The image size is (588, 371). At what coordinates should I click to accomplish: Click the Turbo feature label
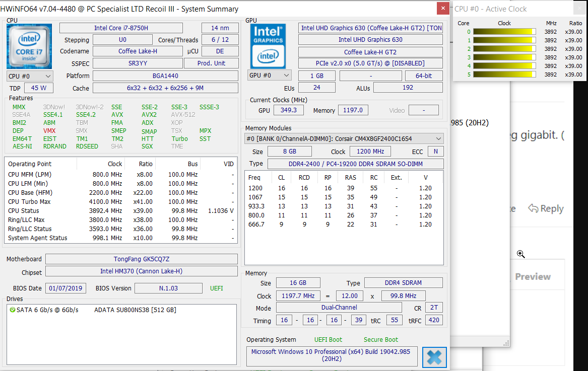[x=180, y=138]
